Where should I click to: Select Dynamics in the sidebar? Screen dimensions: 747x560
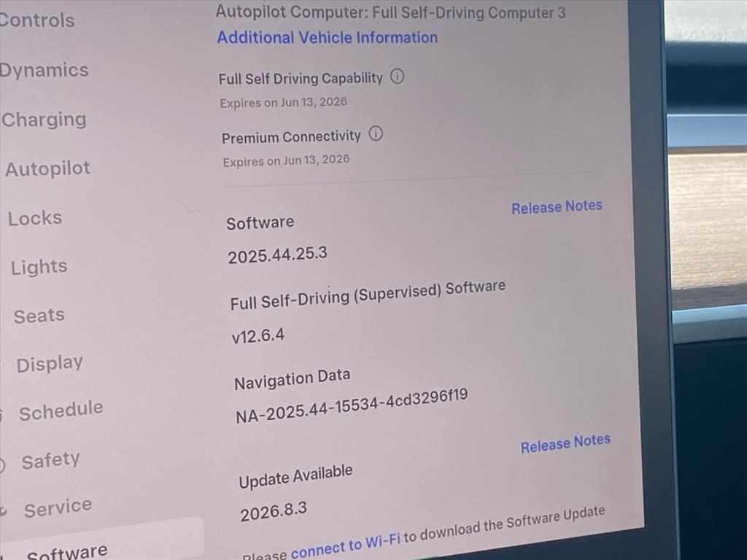(x=43, y=70)
